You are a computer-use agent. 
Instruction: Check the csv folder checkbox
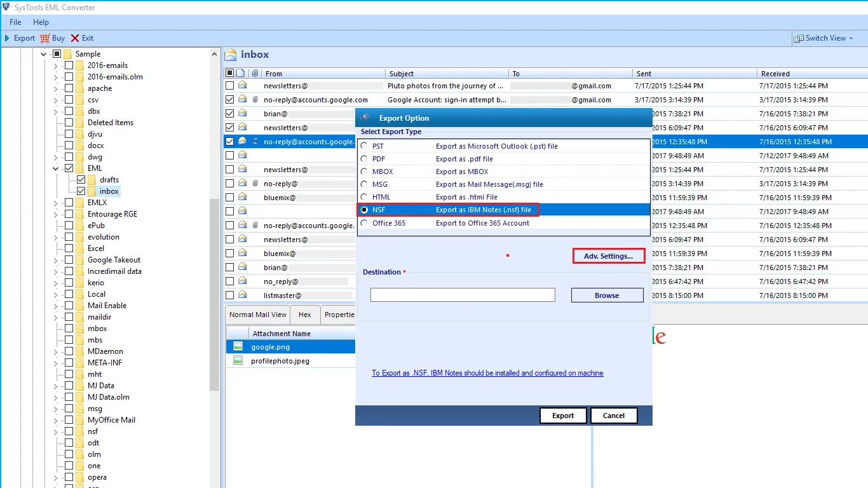pos(69,100)
